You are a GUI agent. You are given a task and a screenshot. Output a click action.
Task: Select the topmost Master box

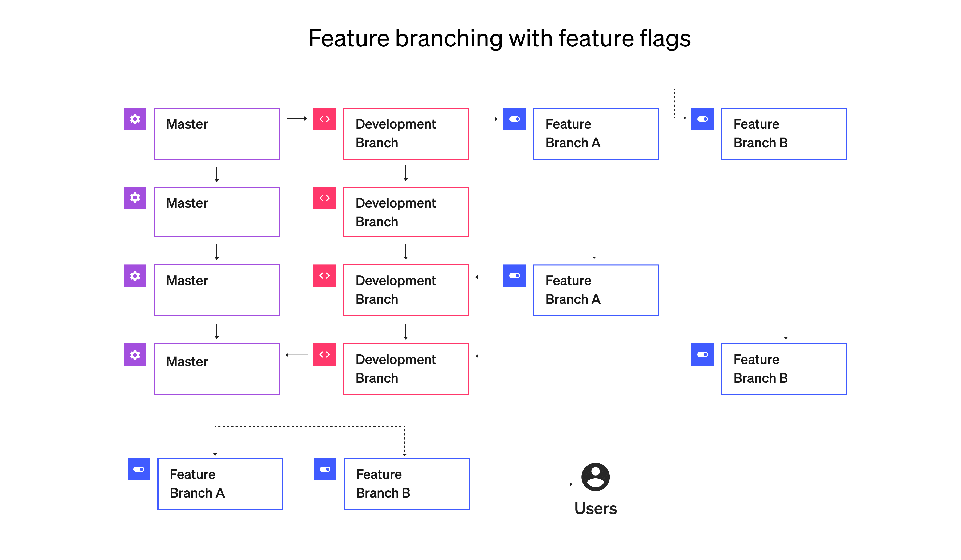(x=216, y=134)
